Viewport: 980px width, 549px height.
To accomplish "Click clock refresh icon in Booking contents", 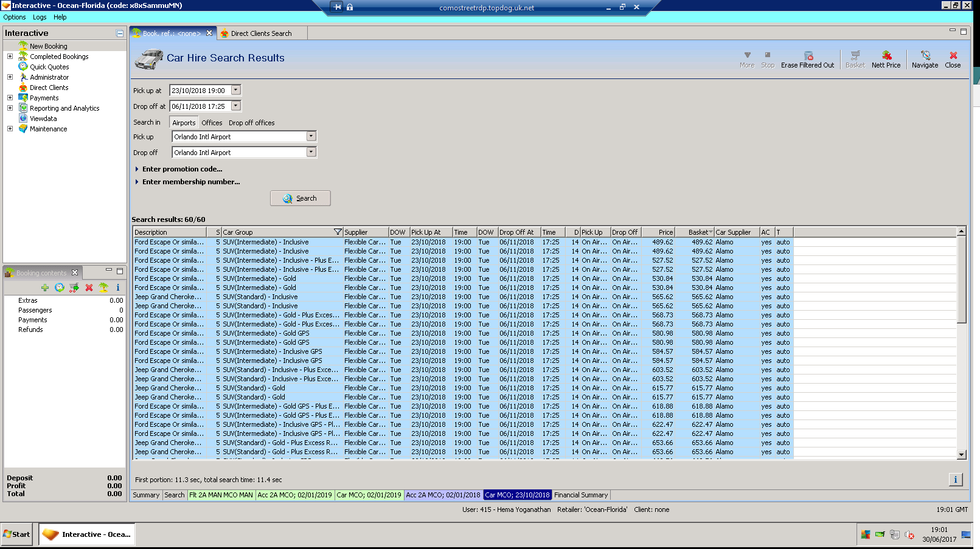I will (60, 288).
